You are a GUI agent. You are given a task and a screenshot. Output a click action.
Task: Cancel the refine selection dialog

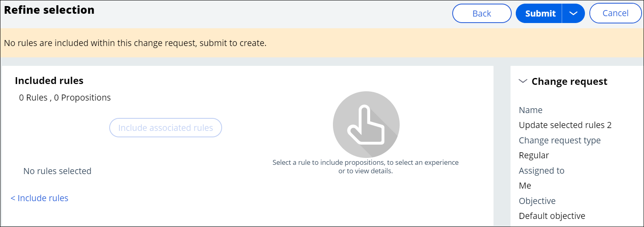(x=615, y=13)
